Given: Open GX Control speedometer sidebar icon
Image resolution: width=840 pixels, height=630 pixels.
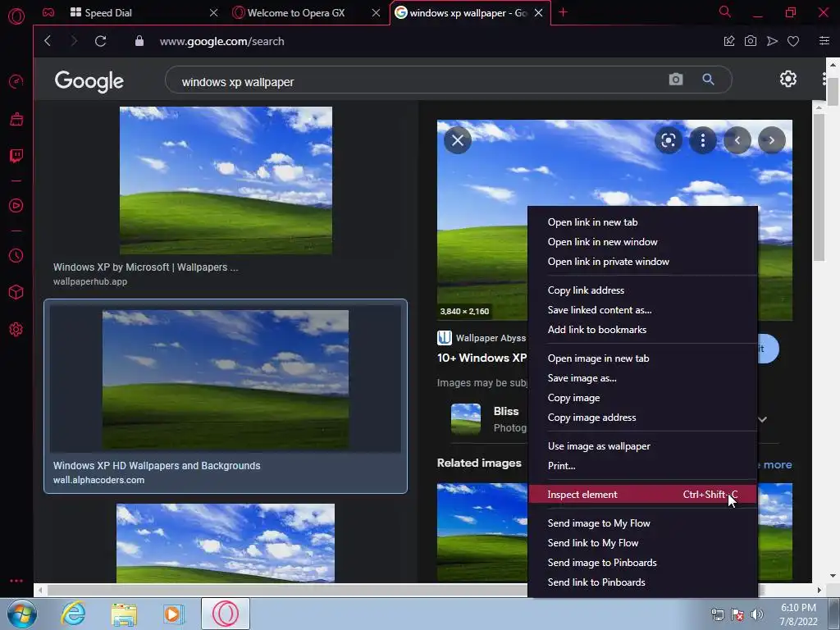Looking at the screenshot, I should (16, 81).
